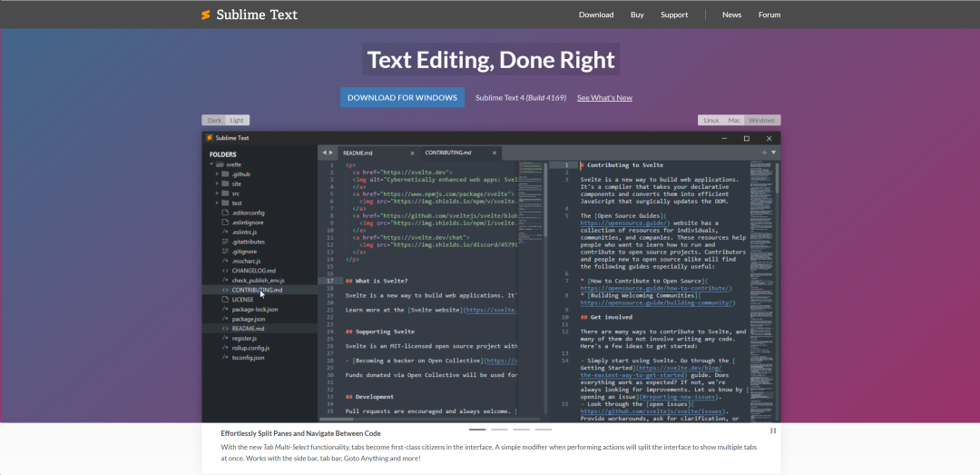Click the file icon beside LICENSE
980x475 pixels.
point(225,300)
